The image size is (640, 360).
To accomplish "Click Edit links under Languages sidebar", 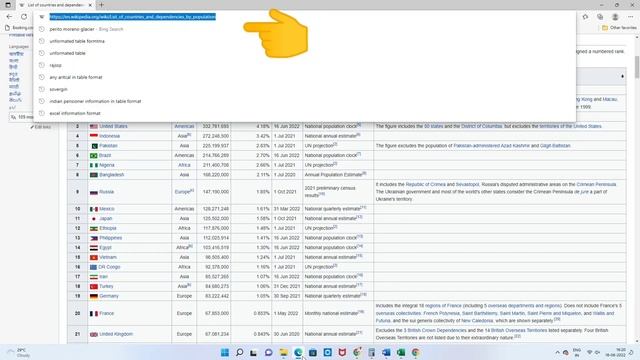I will pos(41,127).
